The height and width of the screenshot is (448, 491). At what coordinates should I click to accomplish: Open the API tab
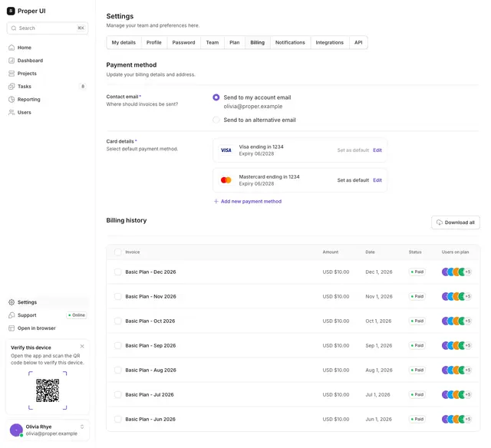coord(358,43)
